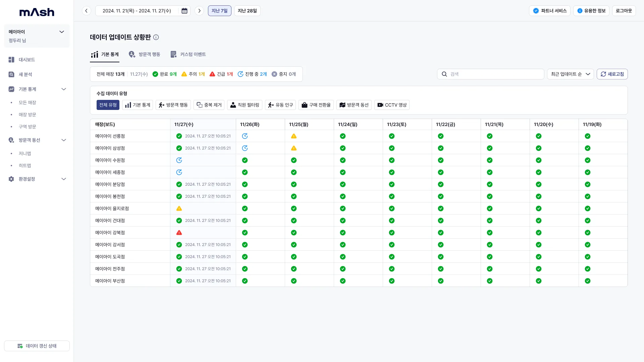Viewport: 644px width, 362px height.
Task: Click 새로고침 refresh button
Action: [x=612, y=74]
